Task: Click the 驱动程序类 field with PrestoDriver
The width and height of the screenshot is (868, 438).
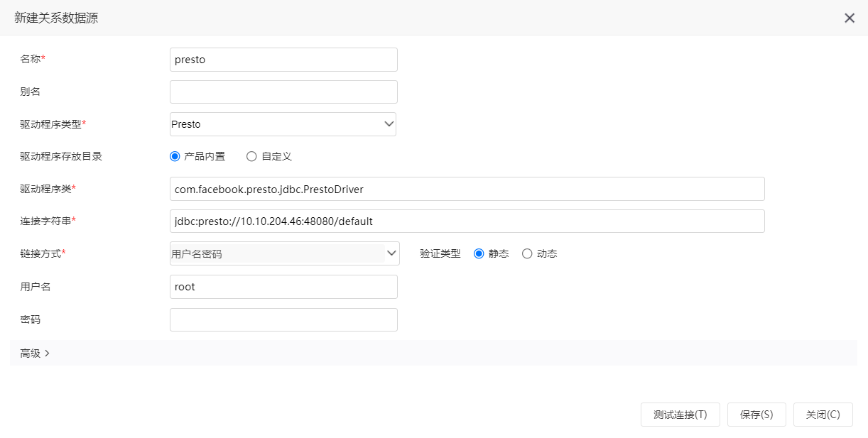Action: click(x=467, y=189)
